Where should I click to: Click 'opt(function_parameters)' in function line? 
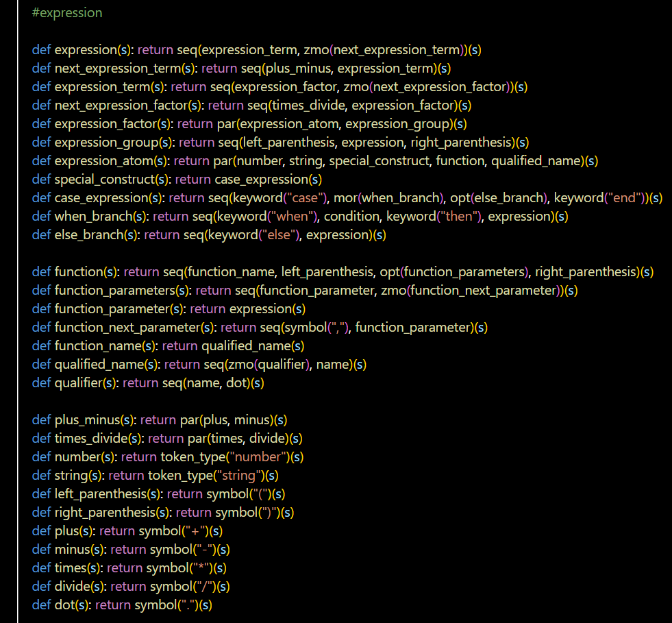point(454,271)
